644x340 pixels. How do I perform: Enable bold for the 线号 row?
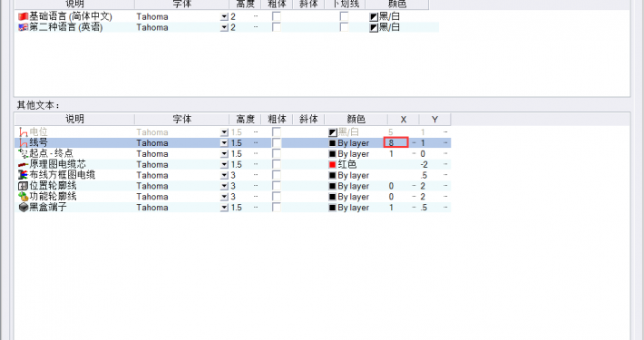point(277,143)
